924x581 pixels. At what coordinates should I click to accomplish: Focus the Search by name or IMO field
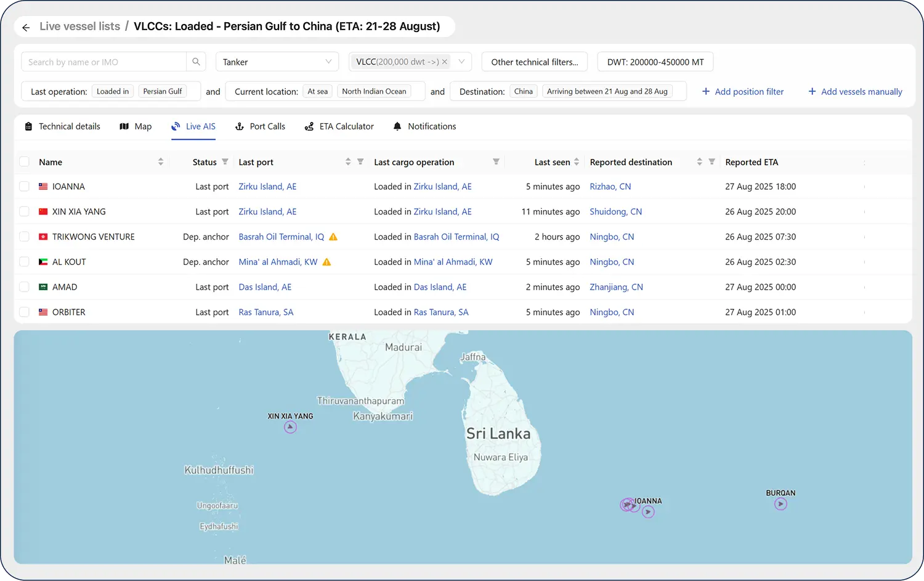coord(104,62)
